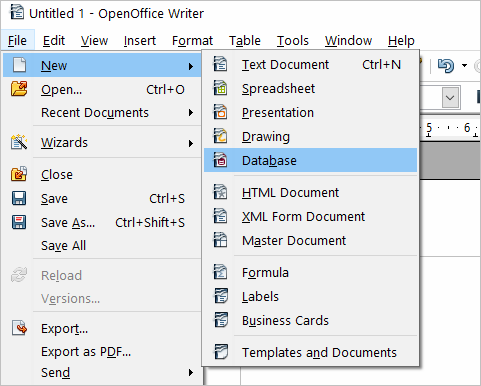This screenshot has width=481, height=386.
Task: Click the Undo toolbar icon
Action: click(446, 65)
